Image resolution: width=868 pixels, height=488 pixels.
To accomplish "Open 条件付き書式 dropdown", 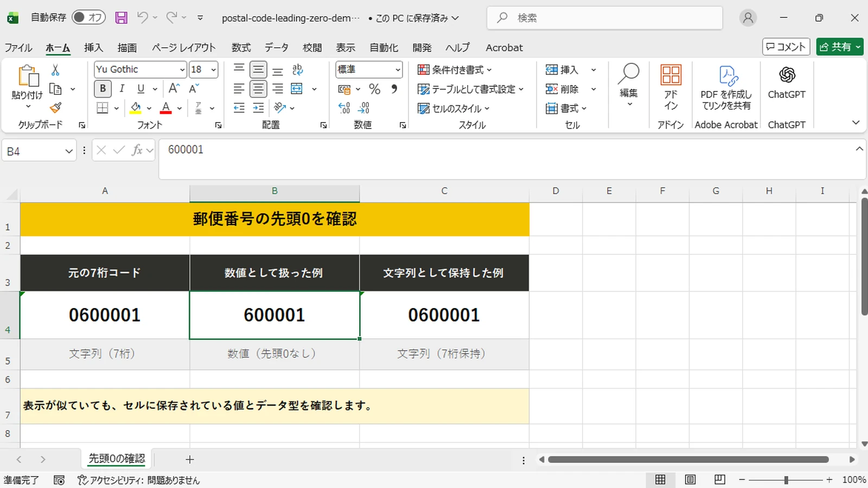I will [455, 69].
